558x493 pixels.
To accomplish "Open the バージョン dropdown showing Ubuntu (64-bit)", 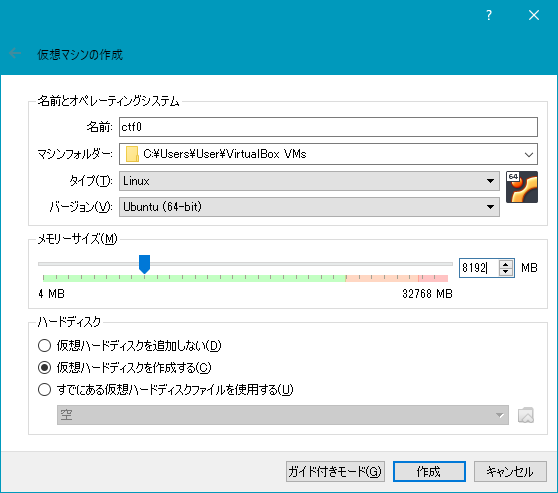I will click(x=309, y=207).
